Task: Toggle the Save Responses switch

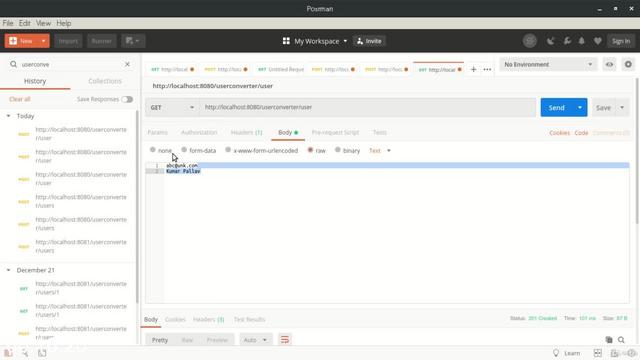Action: [x=127, y=99]
